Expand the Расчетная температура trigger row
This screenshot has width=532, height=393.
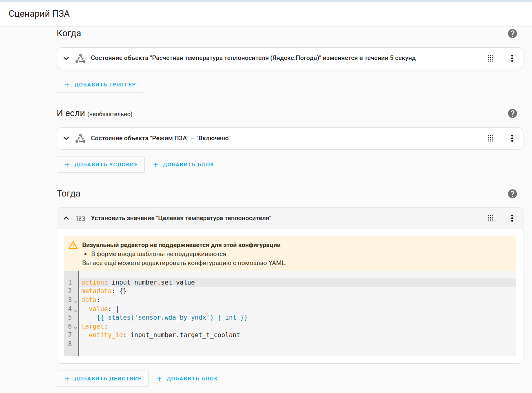pos(66,58)
